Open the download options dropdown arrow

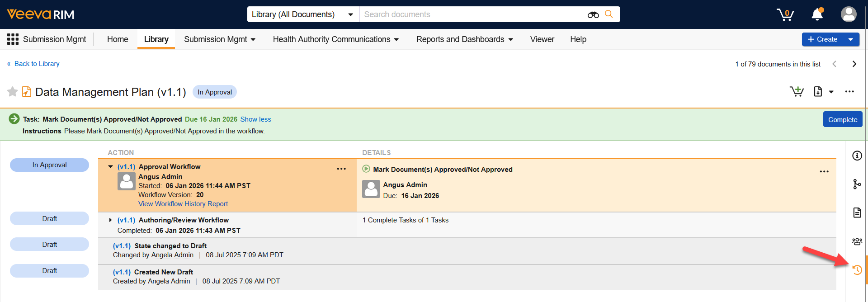coord(831,92)
